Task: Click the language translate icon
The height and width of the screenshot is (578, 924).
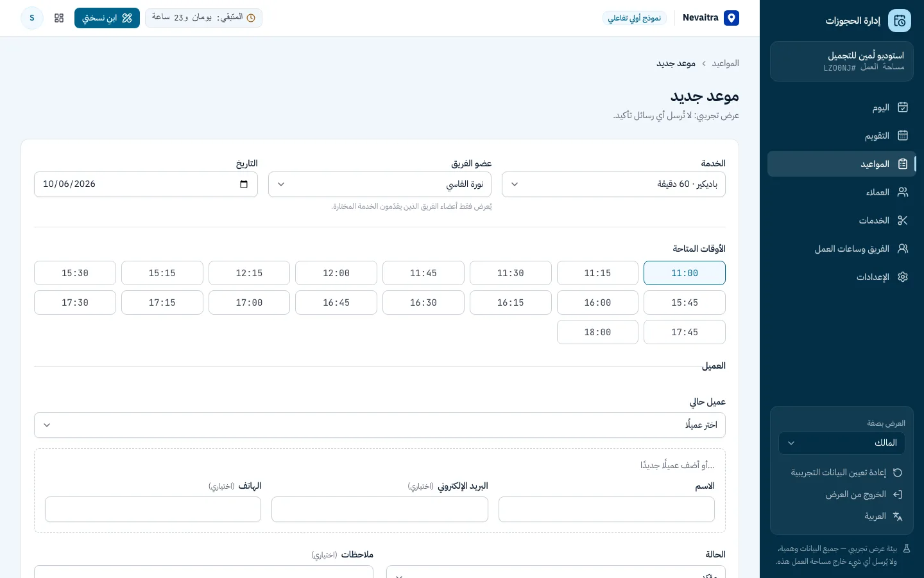Action: point(898,516)
